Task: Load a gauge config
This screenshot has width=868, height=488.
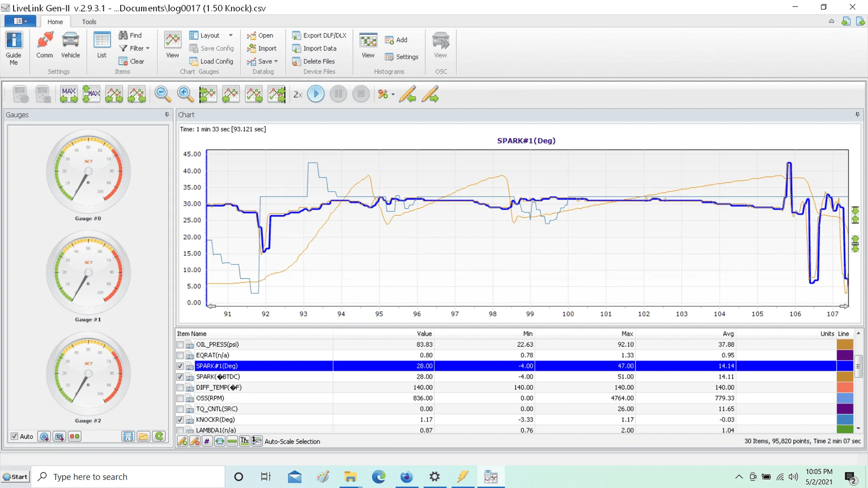Action: pyautogui.click(x=211, y=61)
